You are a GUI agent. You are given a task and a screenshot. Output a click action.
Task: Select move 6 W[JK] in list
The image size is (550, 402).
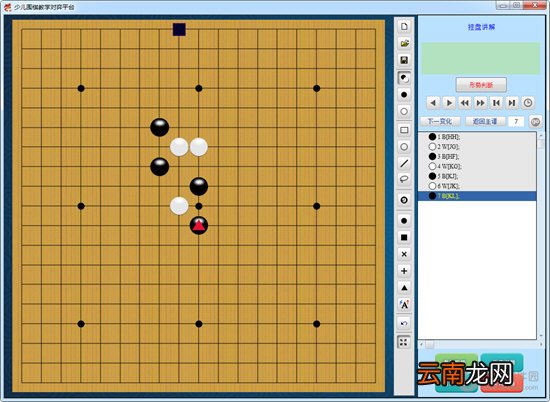(477, 186)
